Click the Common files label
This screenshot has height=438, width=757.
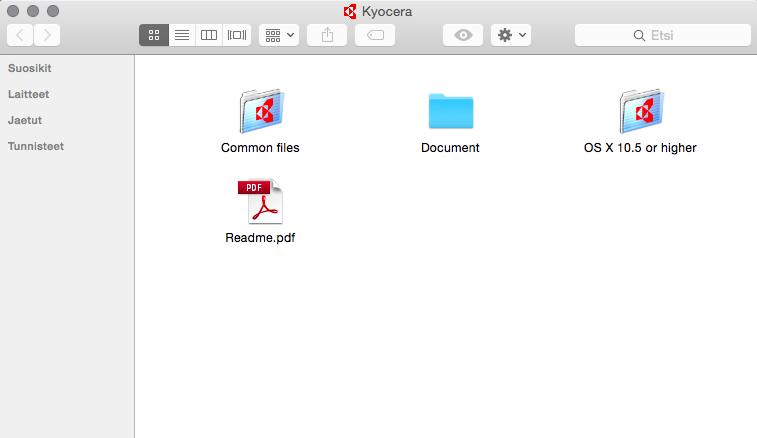point(260,148)
